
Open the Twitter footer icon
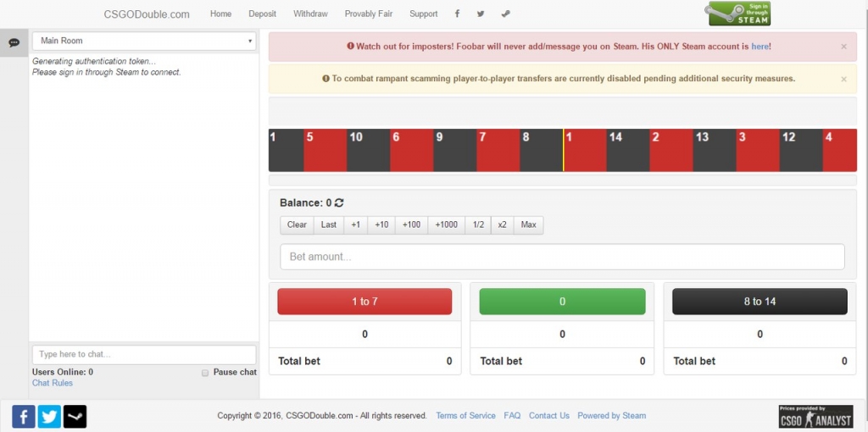pyautogui.click(x=49, y=417)
